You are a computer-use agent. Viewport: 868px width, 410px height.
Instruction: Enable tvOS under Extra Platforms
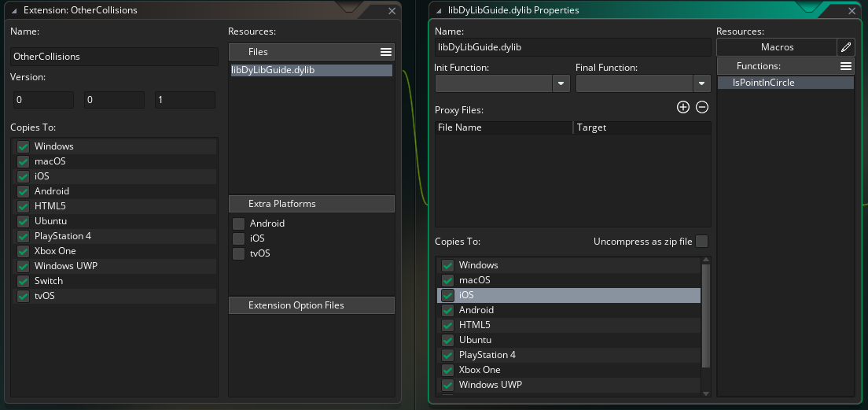point(238,253)
